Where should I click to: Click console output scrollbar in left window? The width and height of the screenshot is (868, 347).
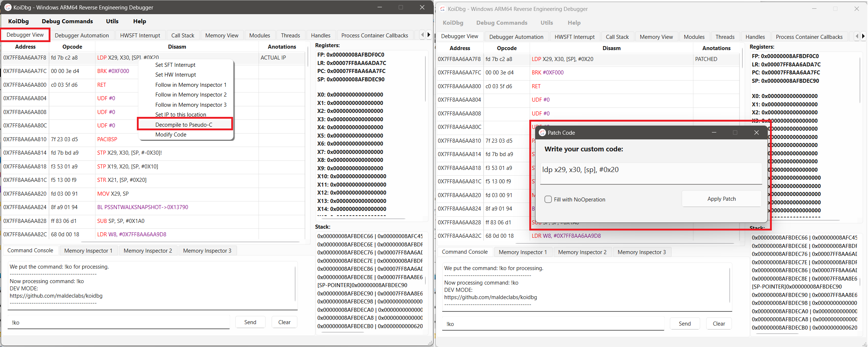point(296,284)
